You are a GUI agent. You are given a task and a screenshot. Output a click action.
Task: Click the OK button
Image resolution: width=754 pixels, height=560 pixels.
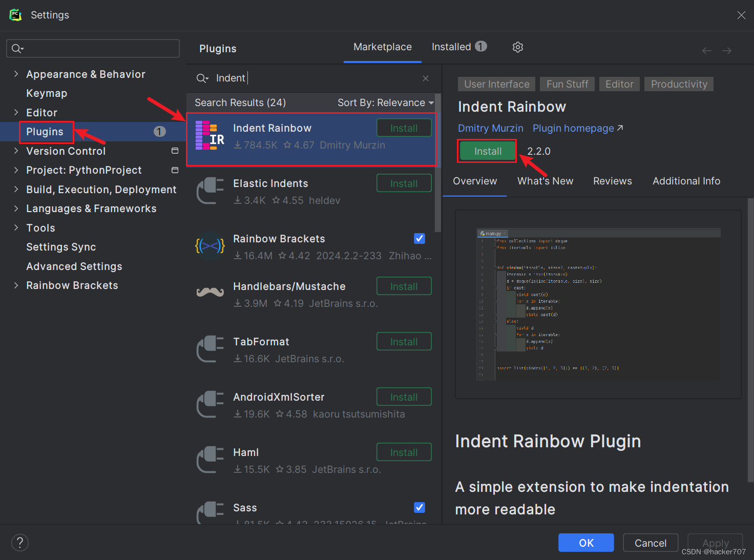586,543
